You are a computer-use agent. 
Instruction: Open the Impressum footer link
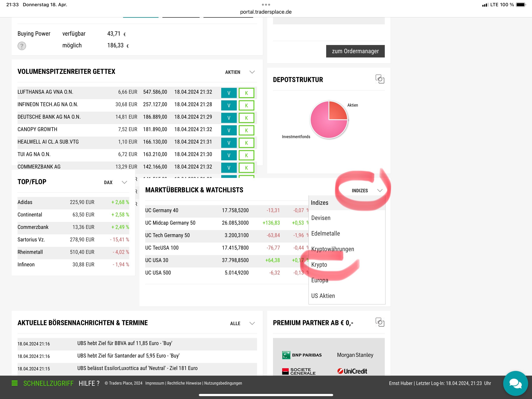(x=154, y=383)
